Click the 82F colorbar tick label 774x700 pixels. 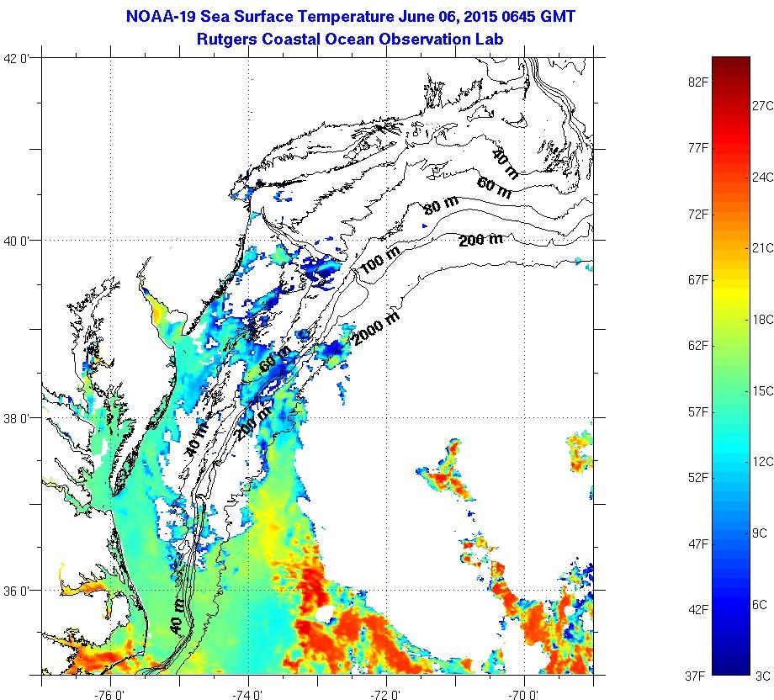(x=698, y=82)
